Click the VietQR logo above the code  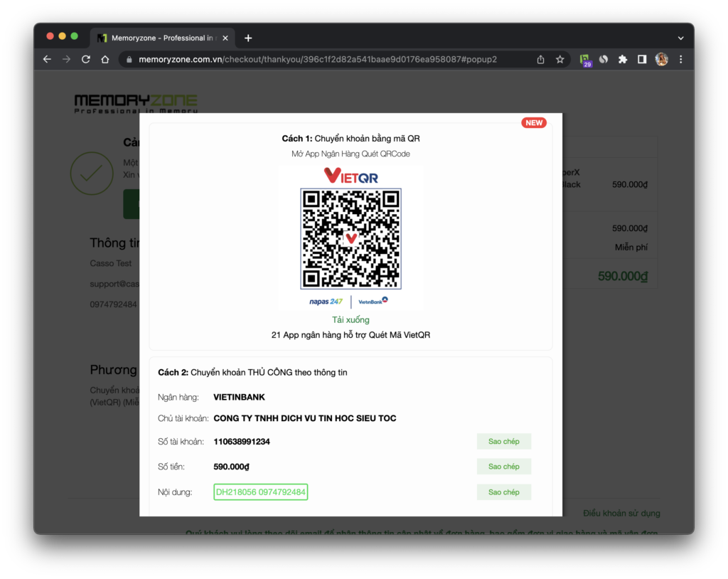tap(351, 176)
